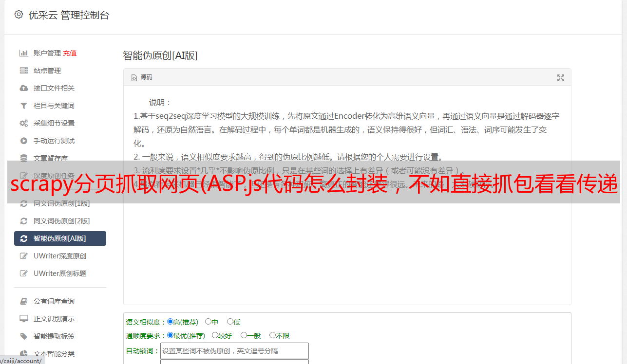Open UWriter原创标题 page

(60, 273)
